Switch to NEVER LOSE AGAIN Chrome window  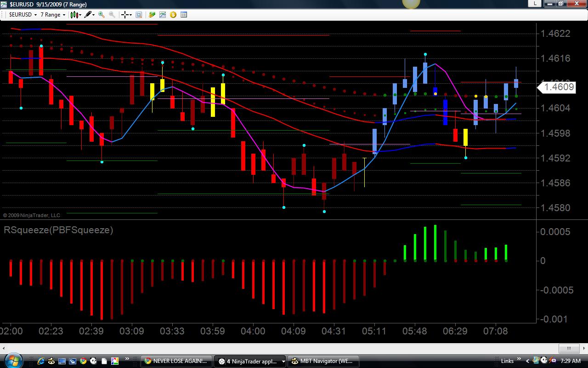pyautogui.click(x=177, y=361)
